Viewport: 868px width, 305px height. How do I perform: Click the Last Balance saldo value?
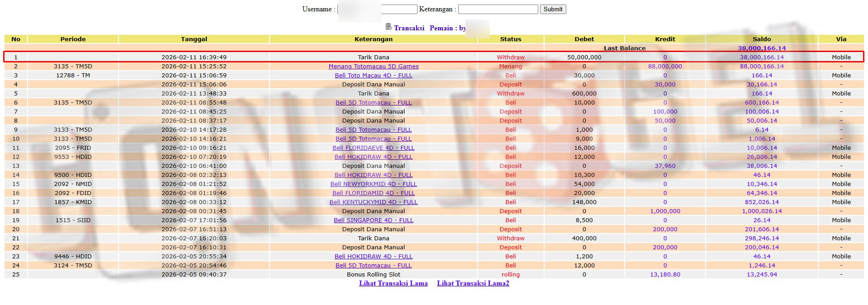pyautogui.click(x=761, y=48)
